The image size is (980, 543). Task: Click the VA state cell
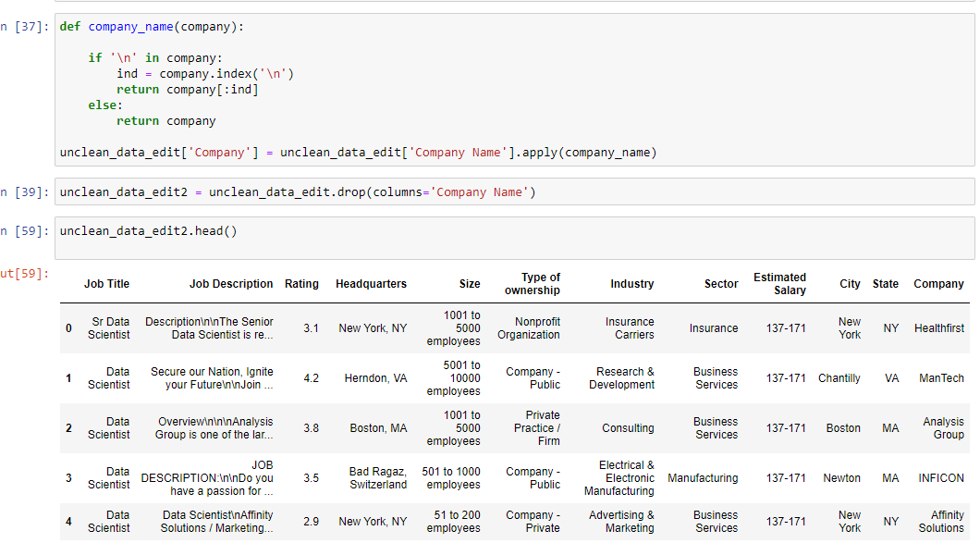pos(892,377)
